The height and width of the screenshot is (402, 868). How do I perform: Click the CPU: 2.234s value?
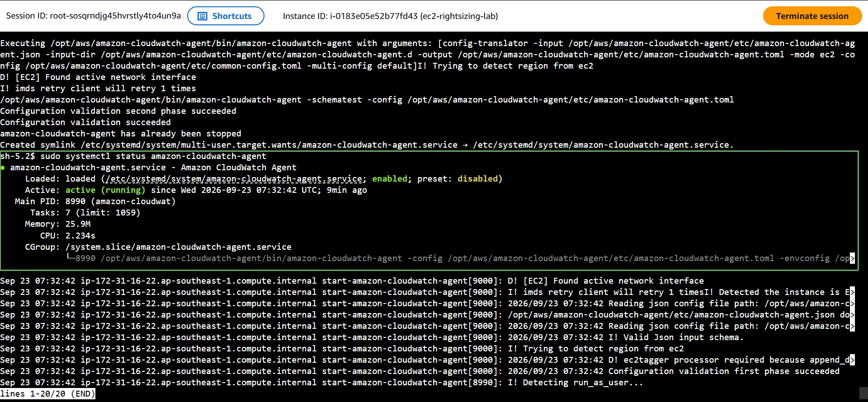80,236
